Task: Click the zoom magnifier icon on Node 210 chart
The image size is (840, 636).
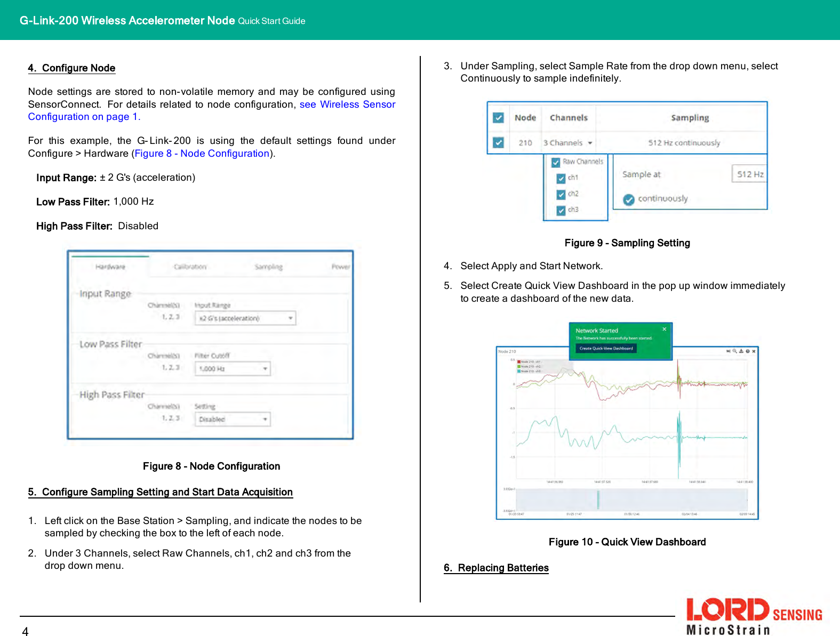Action: [x=734, y=351]
